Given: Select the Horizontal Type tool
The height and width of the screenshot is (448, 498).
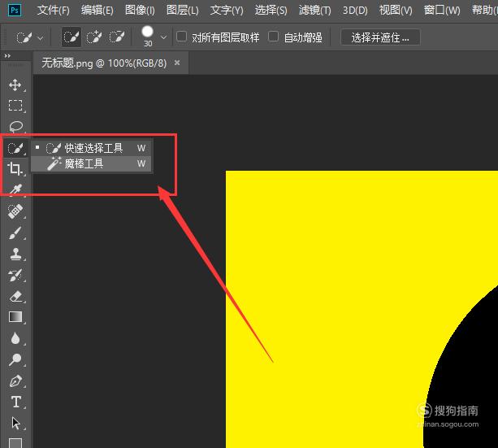Looking at the screenshot, I should pos(16,402).
